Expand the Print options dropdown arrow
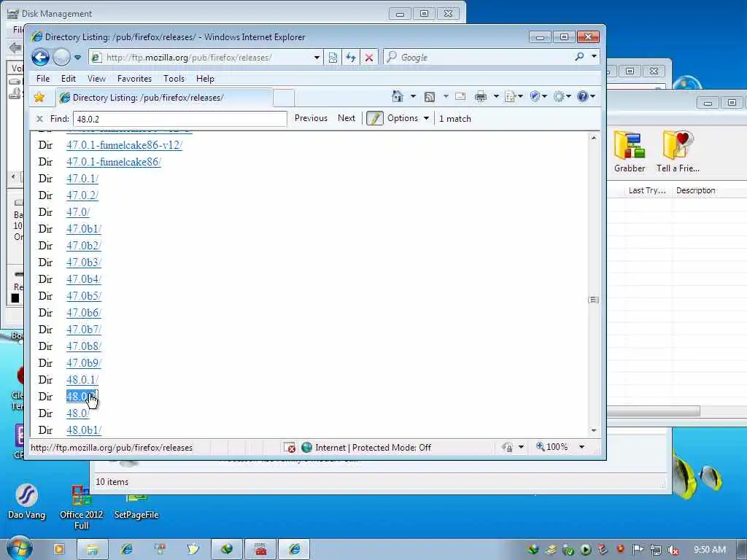Image resolution: width=747 pixels, height=560 pixels. click(496, 97)
